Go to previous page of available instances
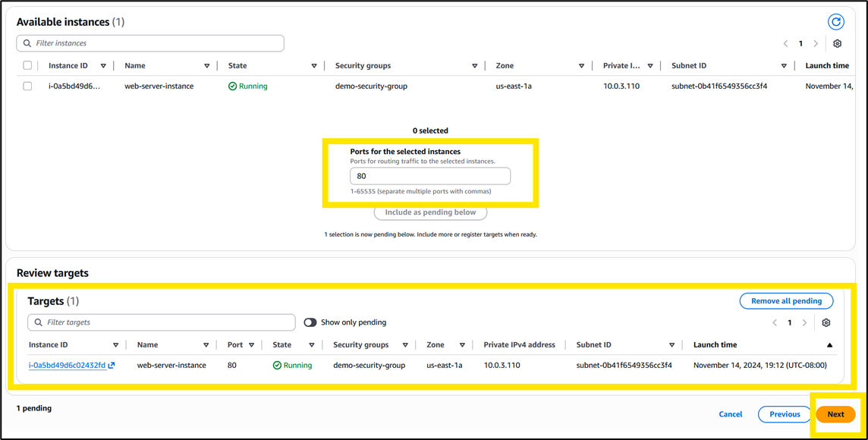 pyautogui.click(x=786, y=44)
